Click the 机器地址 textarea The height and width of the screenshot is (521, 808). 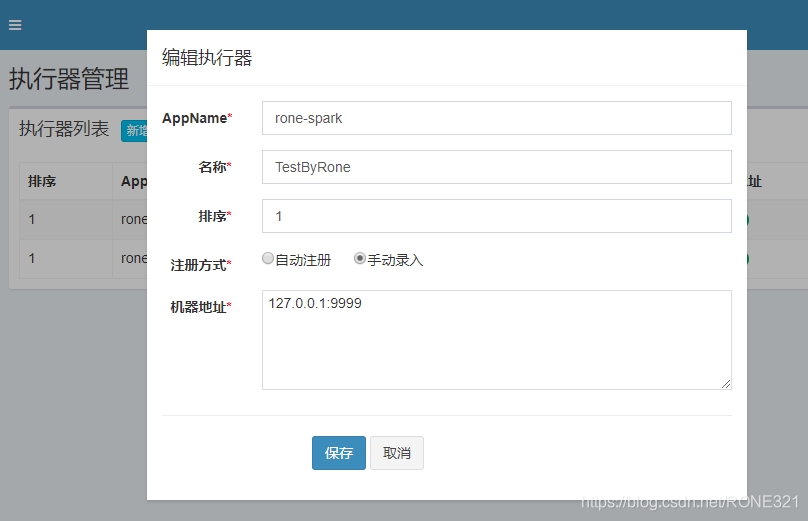point(496,340)
